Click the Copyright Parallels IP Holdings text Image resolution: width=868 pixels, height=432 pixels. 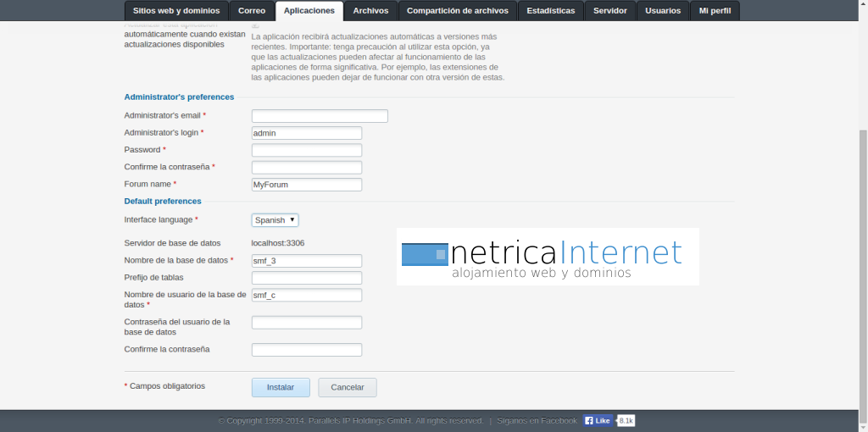(x=351, y=421)
